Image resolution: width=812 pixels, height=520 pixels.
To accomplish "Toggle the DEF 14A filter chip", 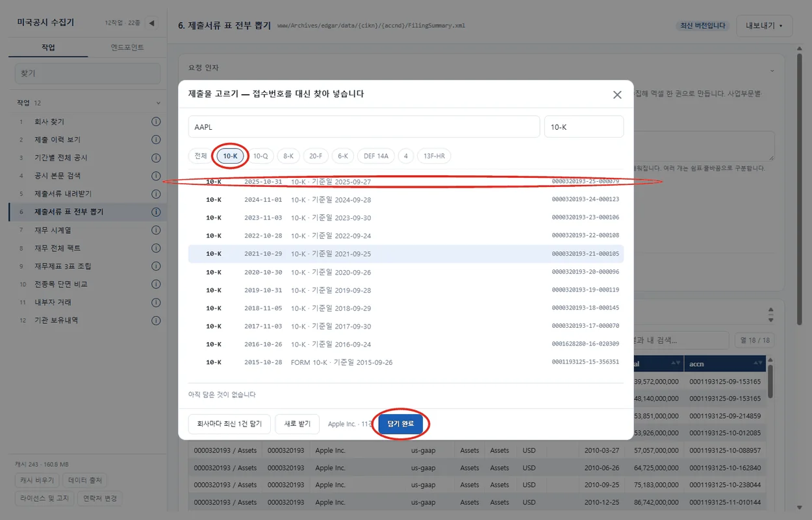I will 376,156.
